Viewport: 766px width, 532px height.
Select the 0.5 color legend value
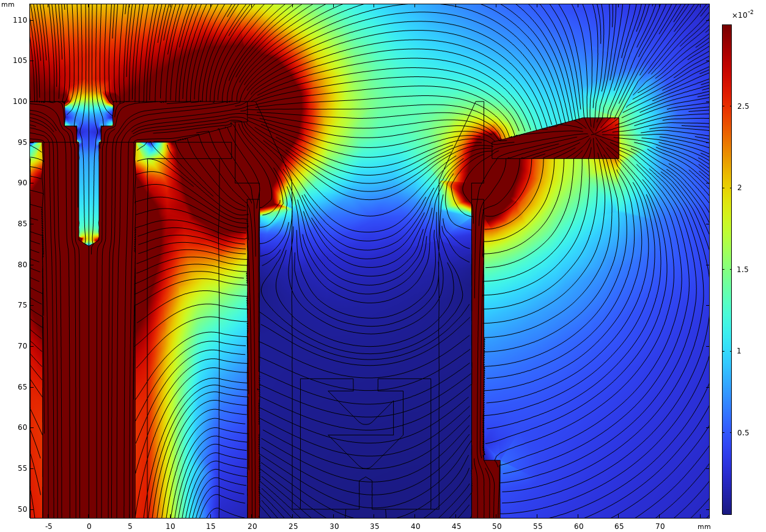pos(743,433)
